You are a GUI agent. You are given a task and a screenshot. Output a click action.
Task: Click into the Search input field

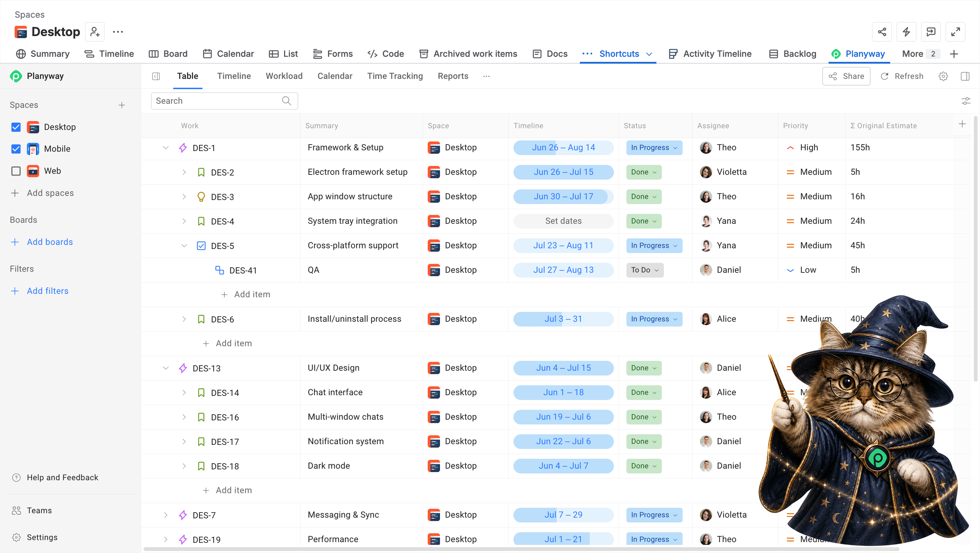tap(224, 101)
